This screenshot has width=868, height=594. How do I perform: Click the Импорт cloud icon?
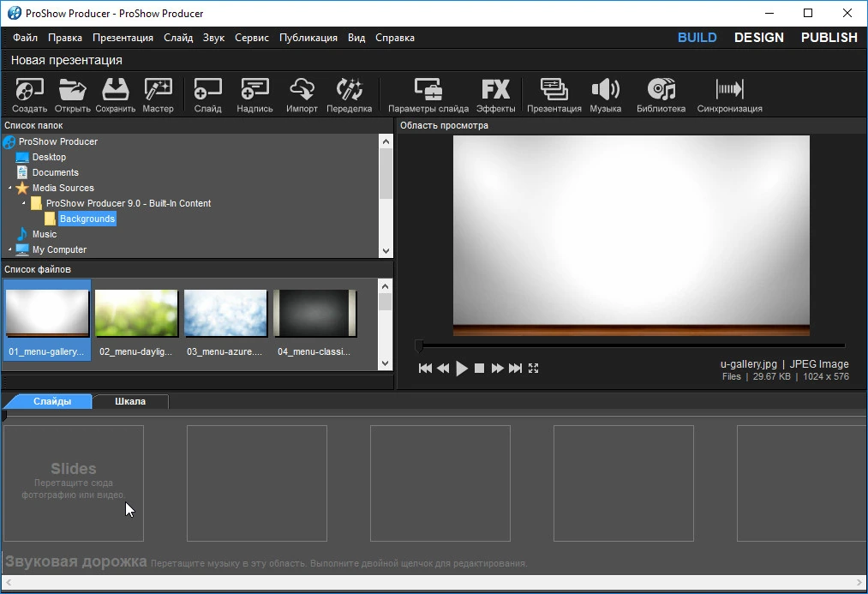pyautogui.click(x=302, y=95)
